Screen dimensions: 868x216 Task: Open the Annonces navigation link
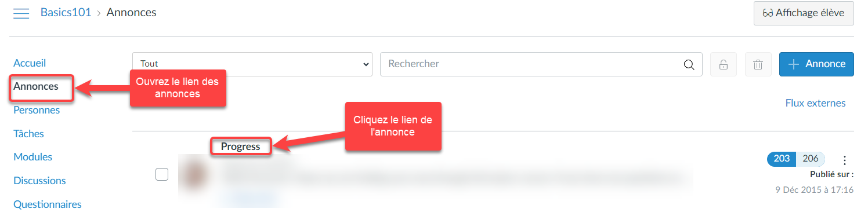point(36,86)
